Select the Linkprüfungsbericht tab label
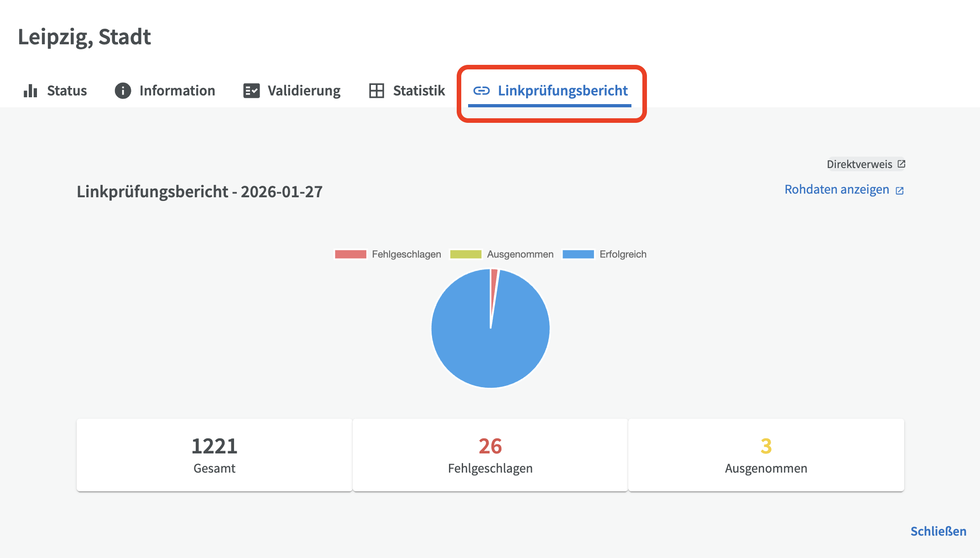 point(563,91)
